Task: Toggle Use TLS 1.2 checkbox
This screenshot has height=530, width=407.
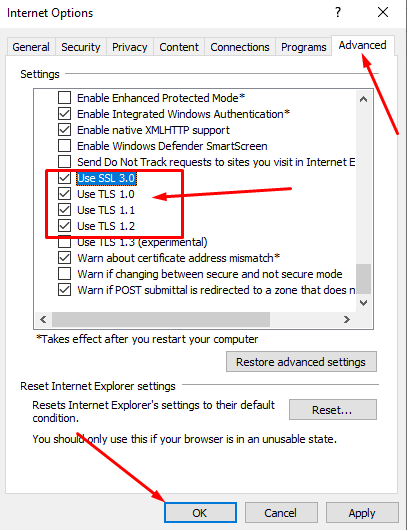Action: [64, 226]
